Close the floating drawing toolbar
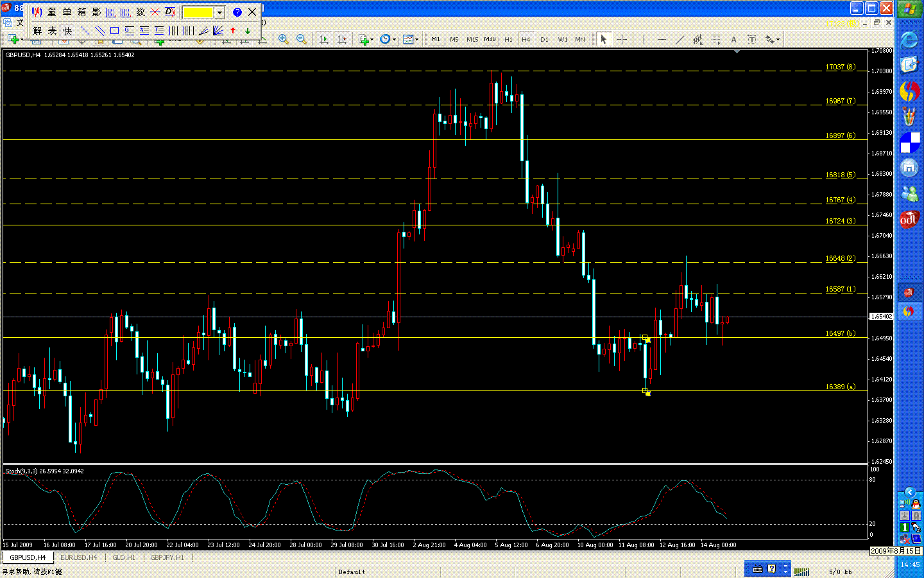The height and width of the screenshot is (578, 924). (252, 12)
